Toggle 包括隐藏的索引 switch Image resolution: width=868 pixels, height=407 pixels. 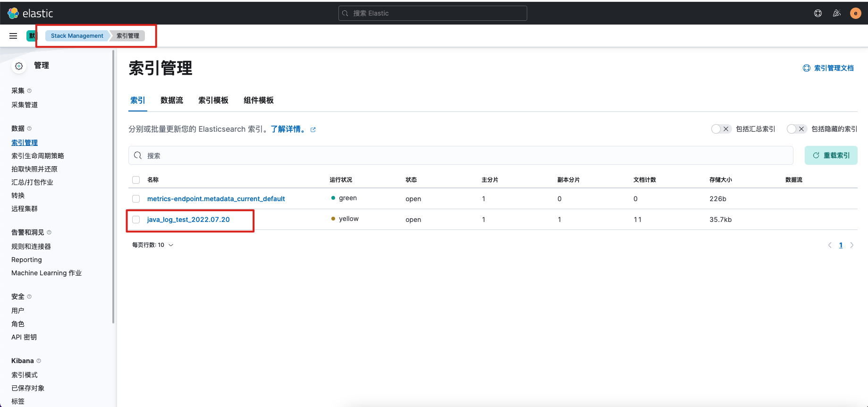[x=797, y=129]
